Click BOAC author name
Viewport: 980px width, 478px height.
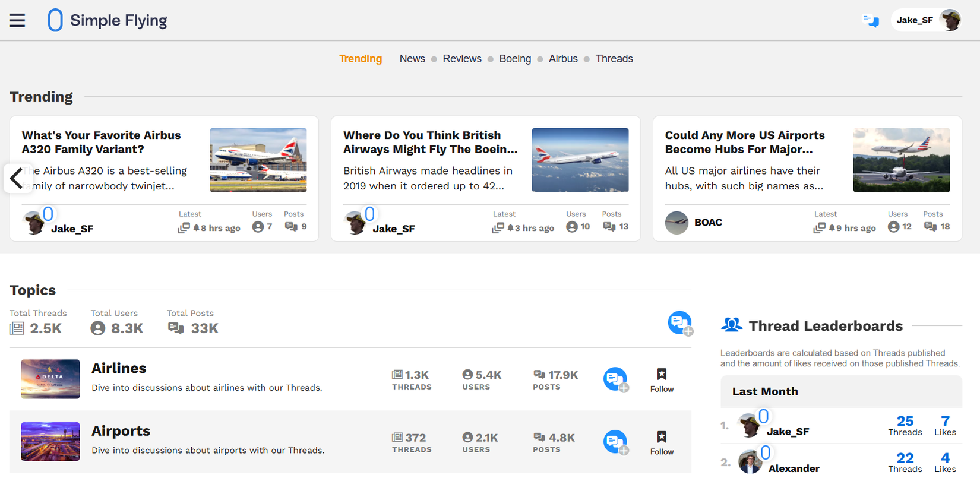click(x=708, y=223)
